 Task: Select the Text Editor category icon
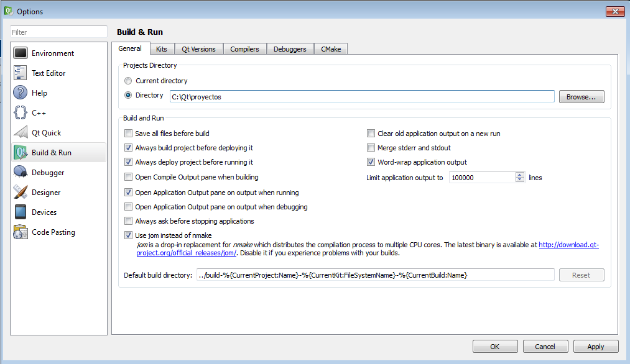coord(21,73)
